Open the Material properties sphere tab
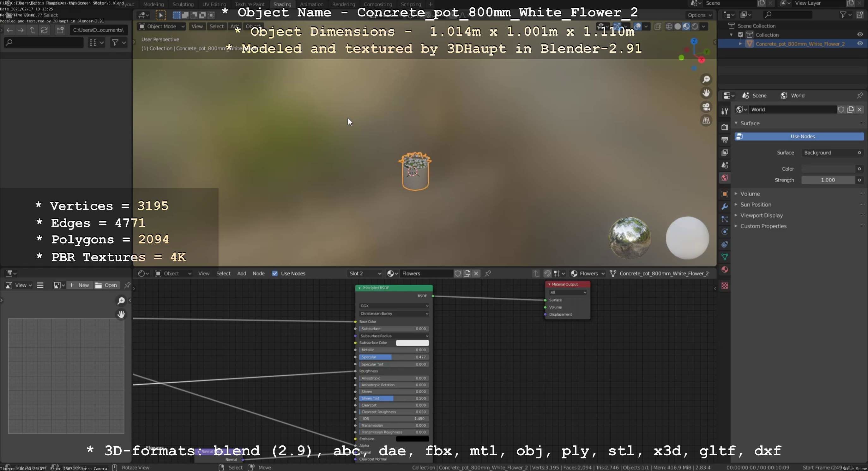The image size is (868, 471). click(725, 270)
